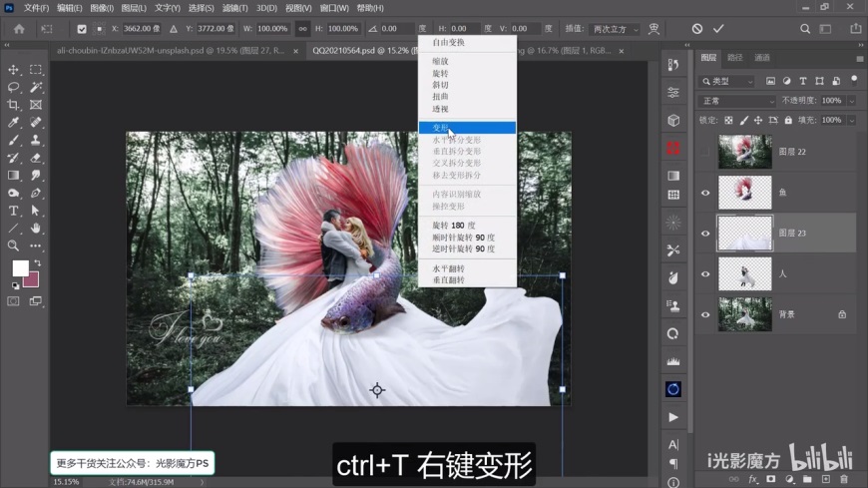Toggle relative positioning triangle icon
Image resolution: width=868 pixels, height=488 pixels.
[174, 29]
